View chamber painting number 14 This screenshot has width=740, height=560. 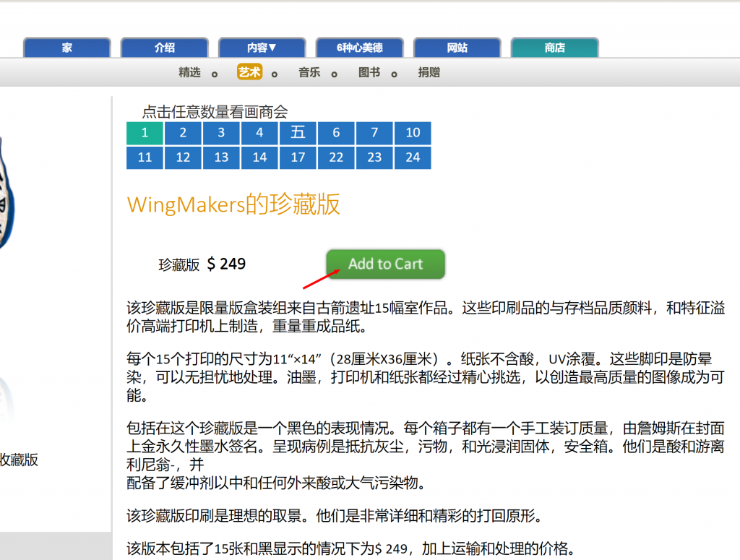[259, 158]
